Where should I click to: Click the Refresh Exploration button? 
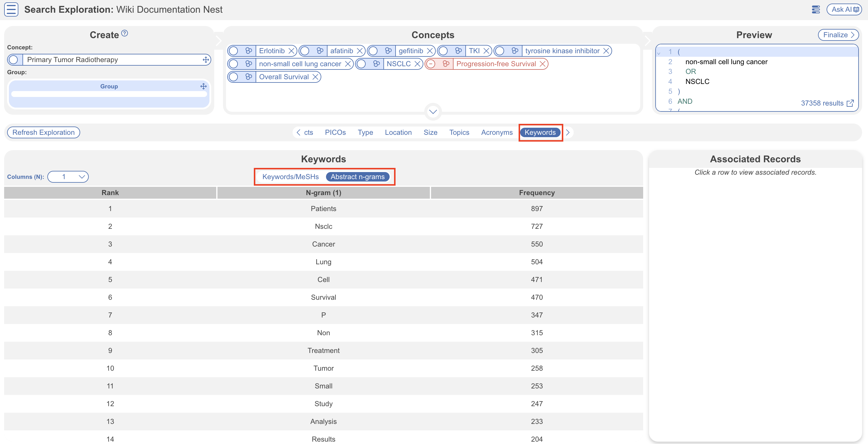(x=43, y=133)
